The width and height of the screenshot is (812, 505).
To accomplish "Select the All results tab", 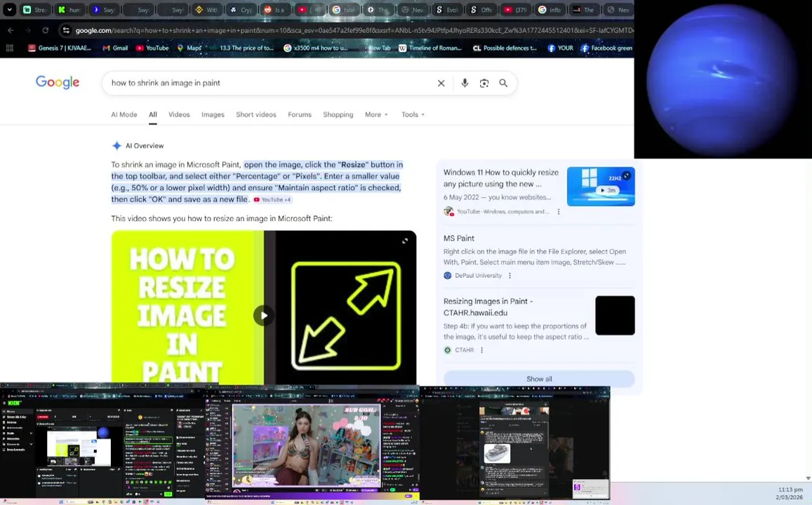I will pyautogui.click(x=153, y=114).
